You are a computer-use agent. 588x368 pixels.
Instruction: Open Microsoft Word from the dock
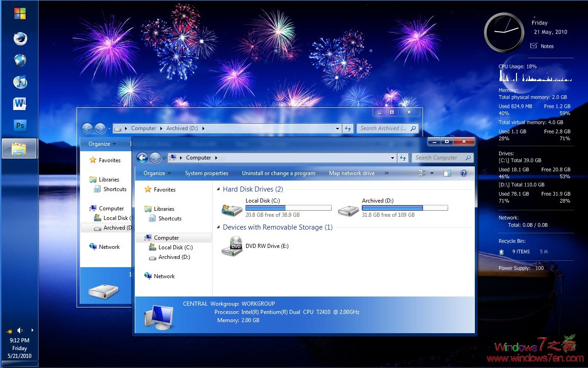[x=20, y=104]
